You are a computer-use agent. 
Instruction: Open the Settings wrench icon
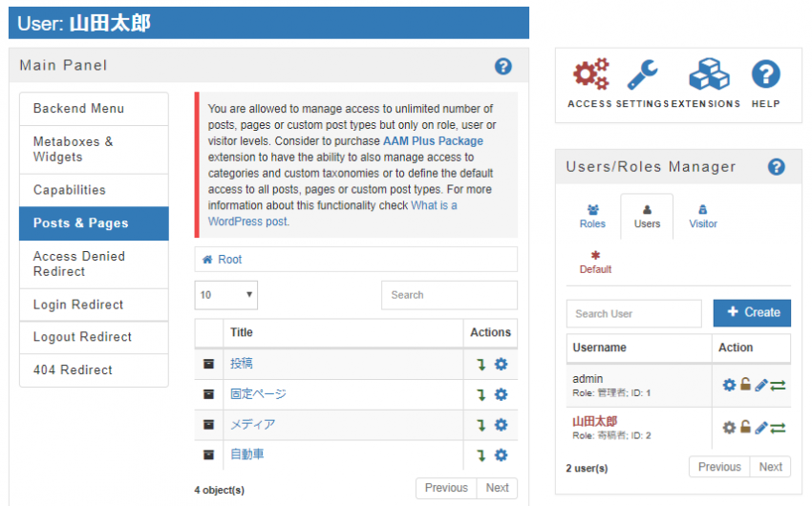point(642,74)
